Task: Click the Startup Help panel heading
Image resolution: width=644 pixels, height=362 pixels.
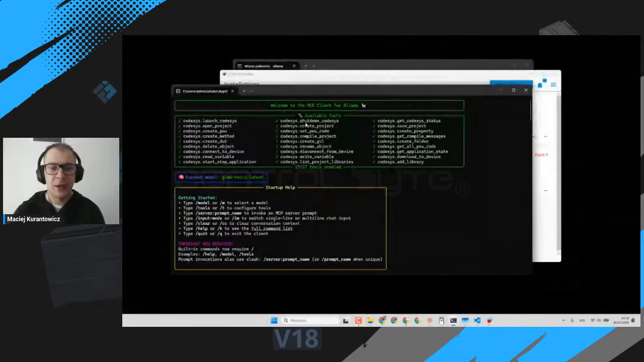Action: tap(280, 187)
